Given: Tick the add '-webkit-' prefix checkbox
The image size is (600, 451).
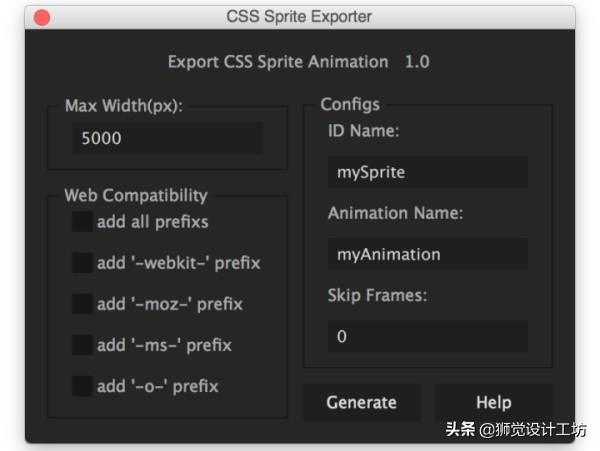Looking at the screenshot, I should pos(82,263).
